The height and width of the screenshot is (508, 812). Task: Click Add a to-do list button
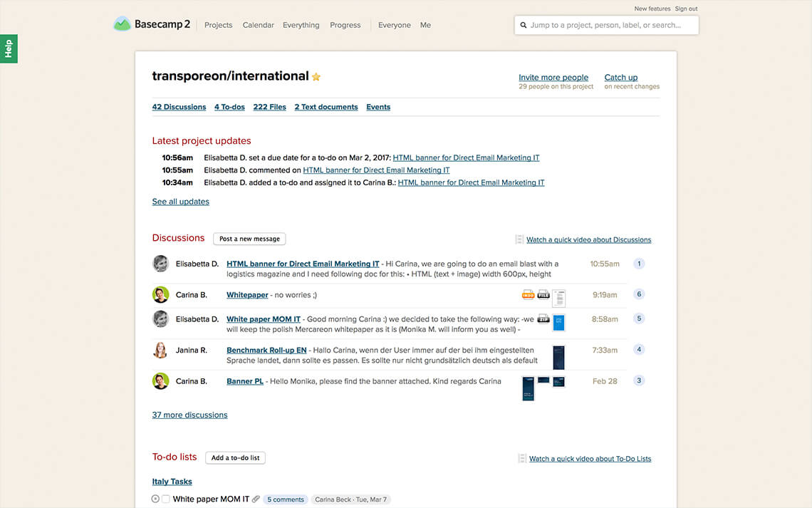point(236,457)
